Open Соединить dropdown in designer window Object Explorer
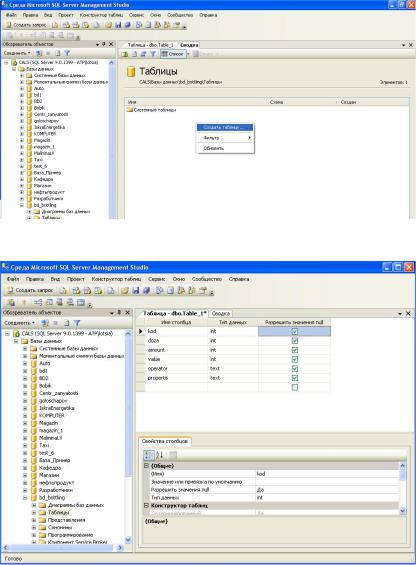This screenshot has height=565, width=416. pyautogui.click(x=19, y=323)
